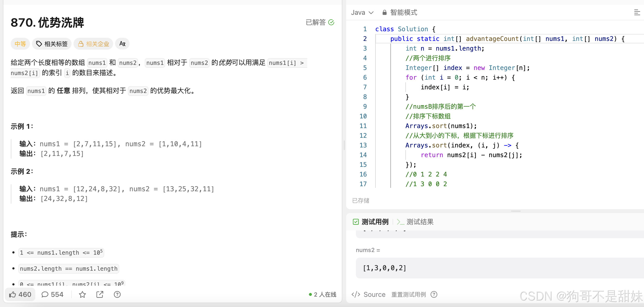The width and height of the screenshot is (644, 307).
Task: Click the nums2 input field [1,3,0,0,2]
Action: click(500, 268)
